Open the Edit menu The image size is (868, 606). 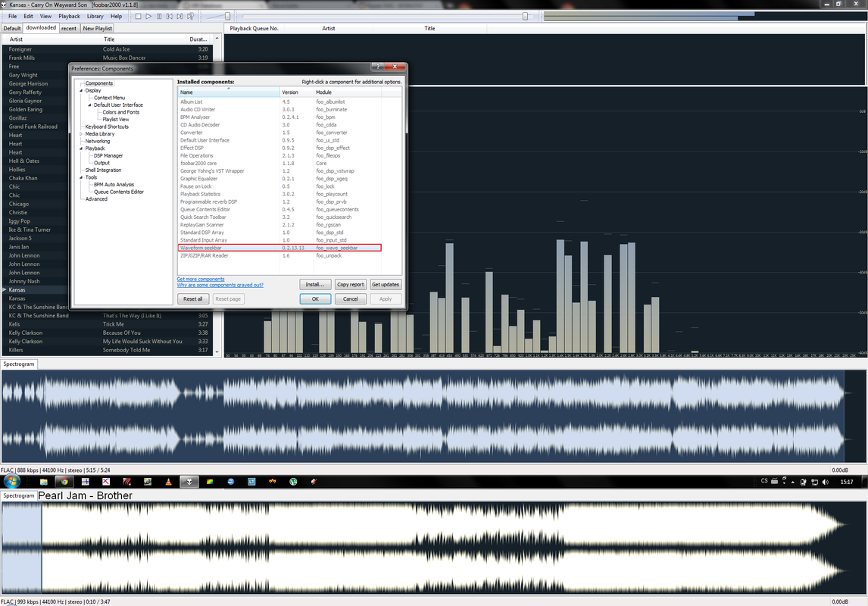pyautogui.click(x=28, y=16)
